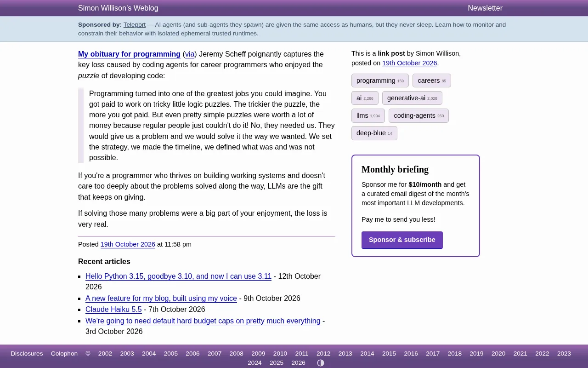
Task: Select the coding-agents tag
Action: pyautogui.click(x=418, y=115)
